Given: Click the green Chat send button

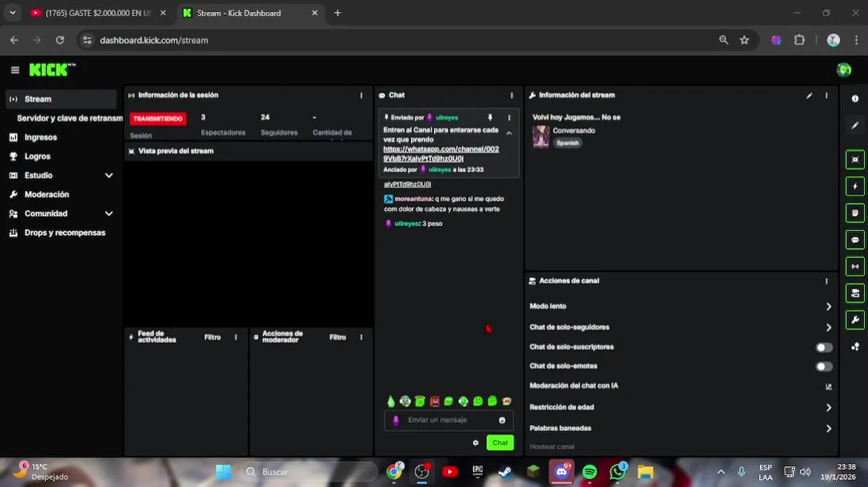Looking at the screenshot, I should pos(500,442).
